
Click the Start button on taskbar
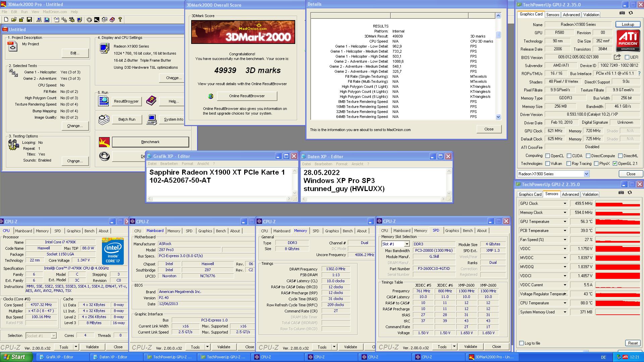click(x=16, y=357)
